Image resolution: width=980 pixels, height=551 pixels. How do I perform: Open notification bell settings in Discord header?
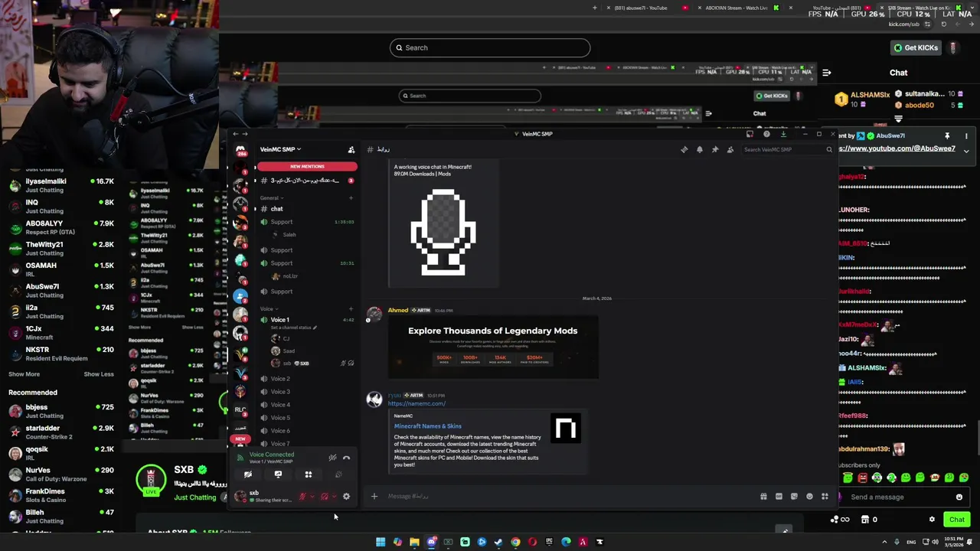point(699,149)
